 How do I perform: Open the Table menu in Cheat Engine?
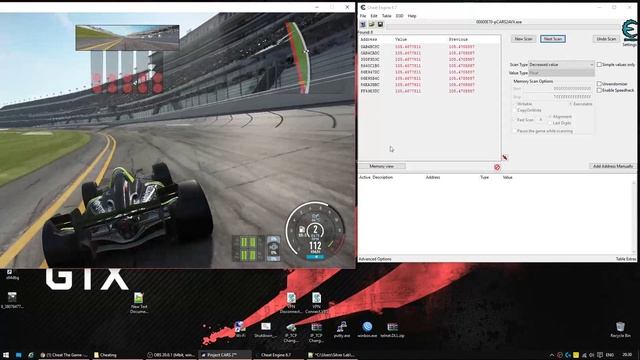[387, 16]
